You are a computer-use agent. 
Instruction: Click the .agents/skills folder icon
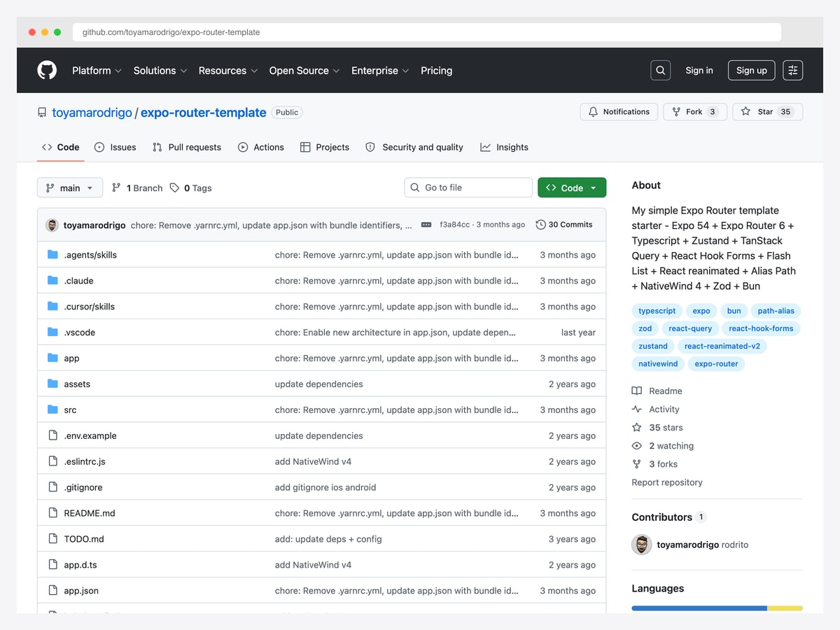[x=52, y=255]
